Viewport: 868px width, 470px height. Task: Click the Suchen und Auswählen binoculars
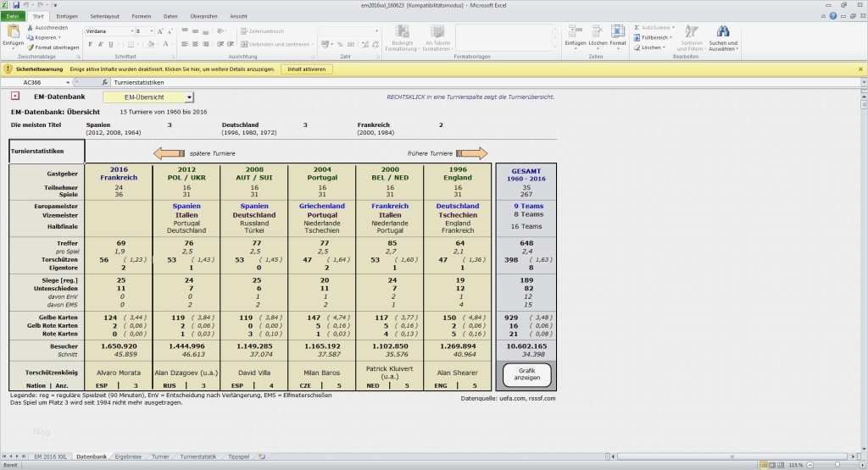(723, 32)
